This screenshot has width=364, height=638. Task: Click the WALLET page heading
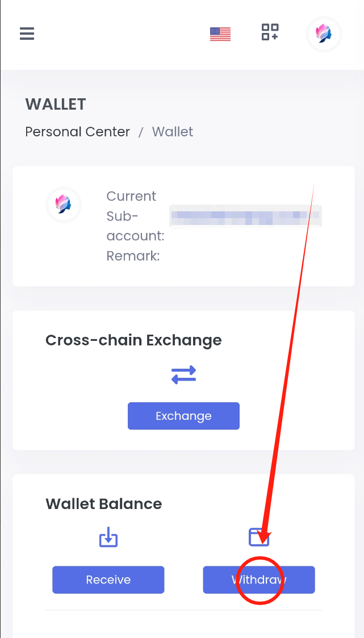56,105
